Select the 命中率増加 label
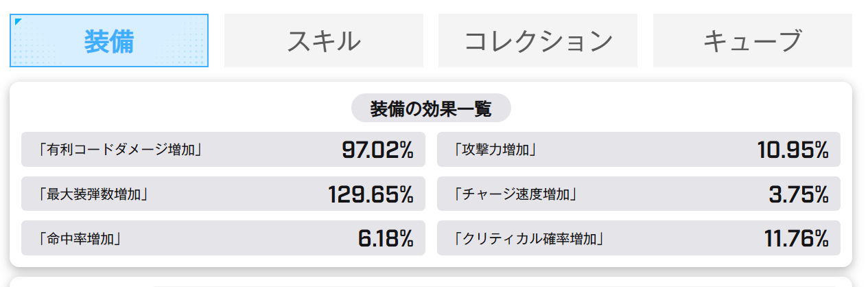This screenshot has height=287, width=868. point(80,238)
